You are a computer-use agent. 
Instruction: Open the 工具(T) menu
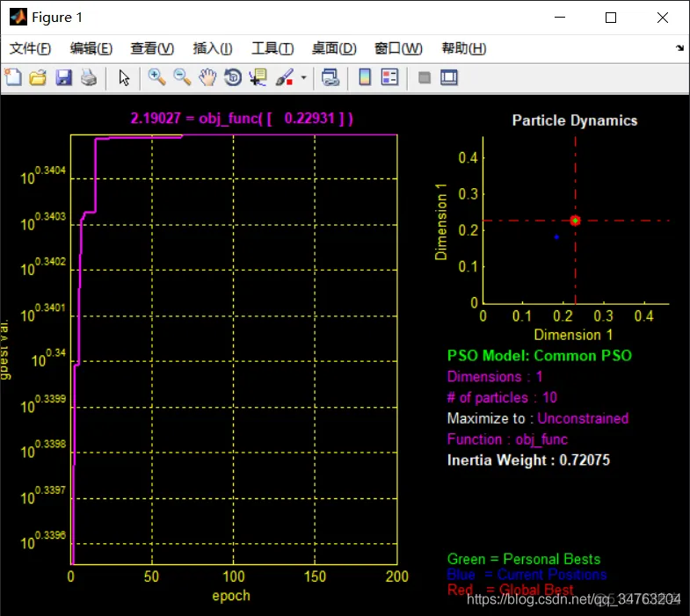pyautogui.click(x=272, y=48)
